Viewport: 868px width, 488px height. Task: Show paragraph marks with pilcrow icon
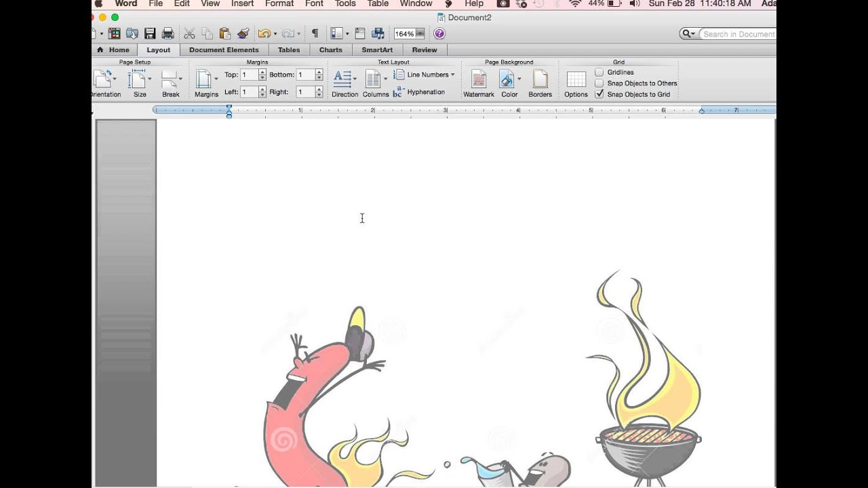[315, 33]
